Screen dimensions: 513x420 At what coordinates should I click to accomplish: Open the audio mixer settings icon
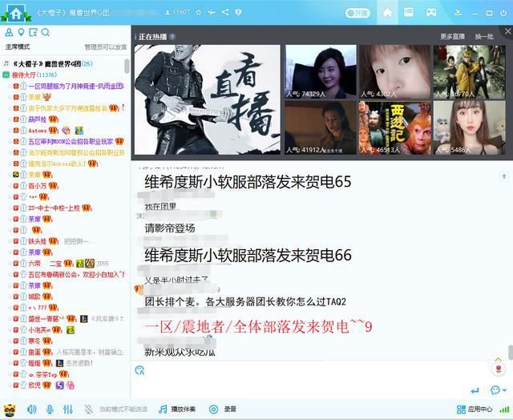click(x=67, y=410)
